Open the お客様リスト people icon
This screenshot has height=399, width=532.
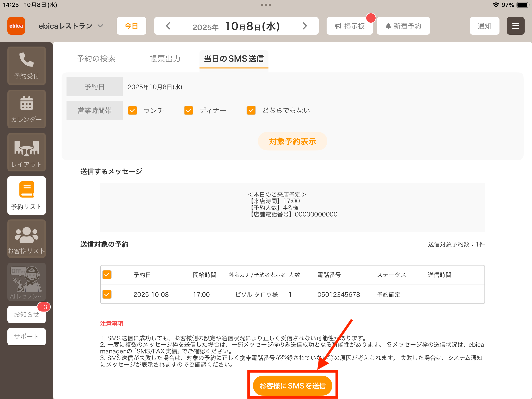(x=27, y=239)
